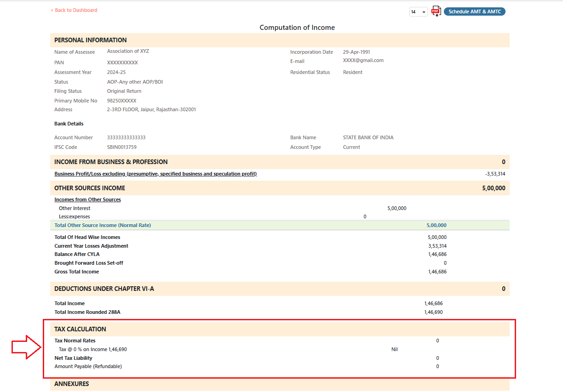This screenshot has height=392, width=563.
Task: Select Total Of Head Wise Incomes label
Action: tap(87, 237)
